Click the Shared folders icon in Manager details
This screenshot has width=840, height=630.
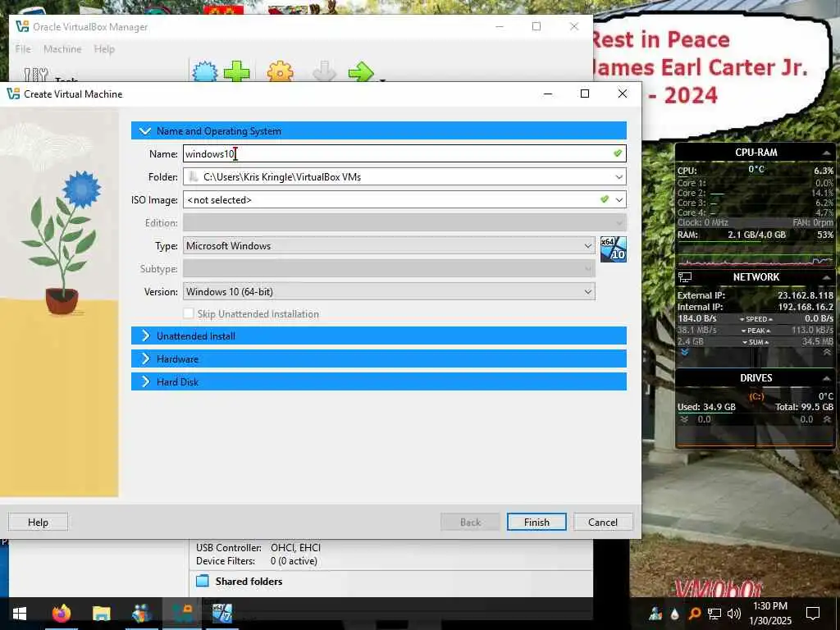coord(203,582)
